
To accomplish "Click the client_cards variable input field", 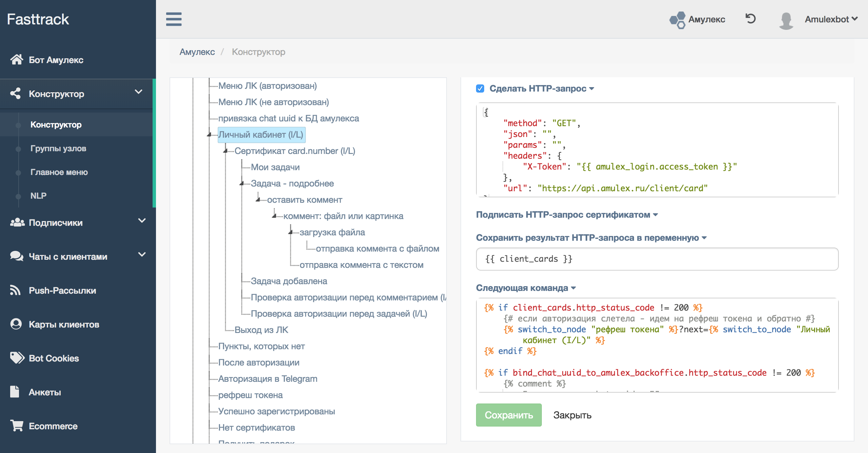I will click(x=657, y=259).
